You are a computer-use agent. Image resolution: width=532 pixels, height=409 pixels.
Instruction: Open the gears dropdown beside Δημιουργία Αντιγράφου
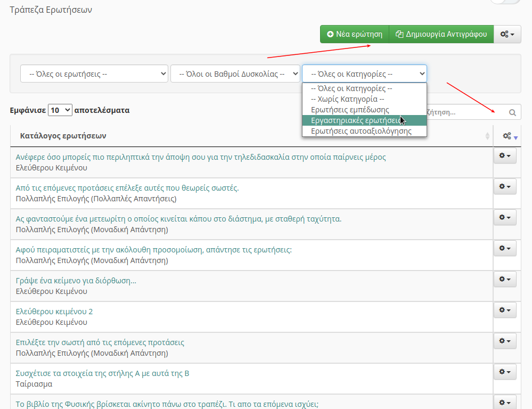507,34
